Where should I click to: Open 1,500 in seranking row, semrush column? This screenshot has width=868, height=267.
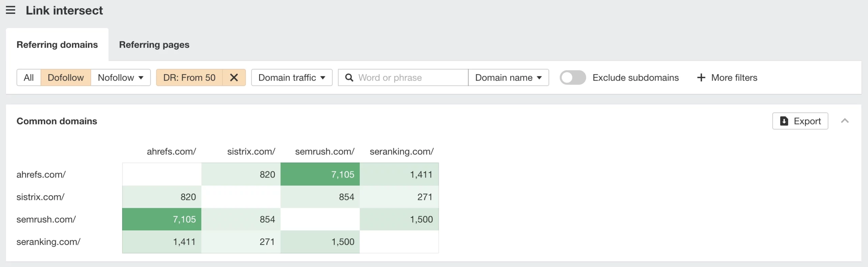click(320, 242)
